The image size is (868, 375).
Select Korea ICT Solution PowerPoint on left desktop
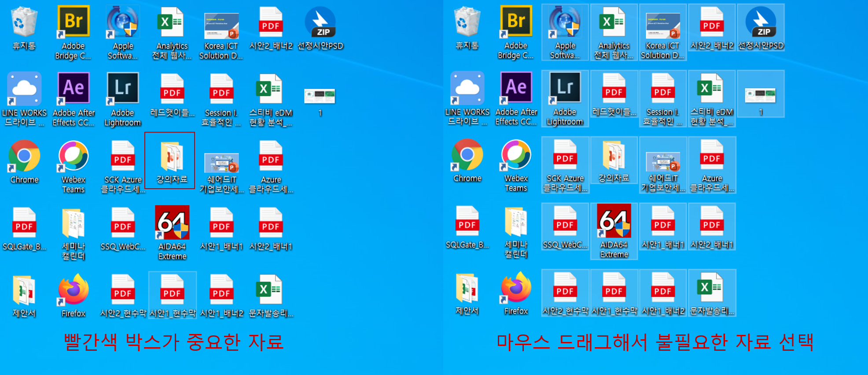[x=221, y=26]
